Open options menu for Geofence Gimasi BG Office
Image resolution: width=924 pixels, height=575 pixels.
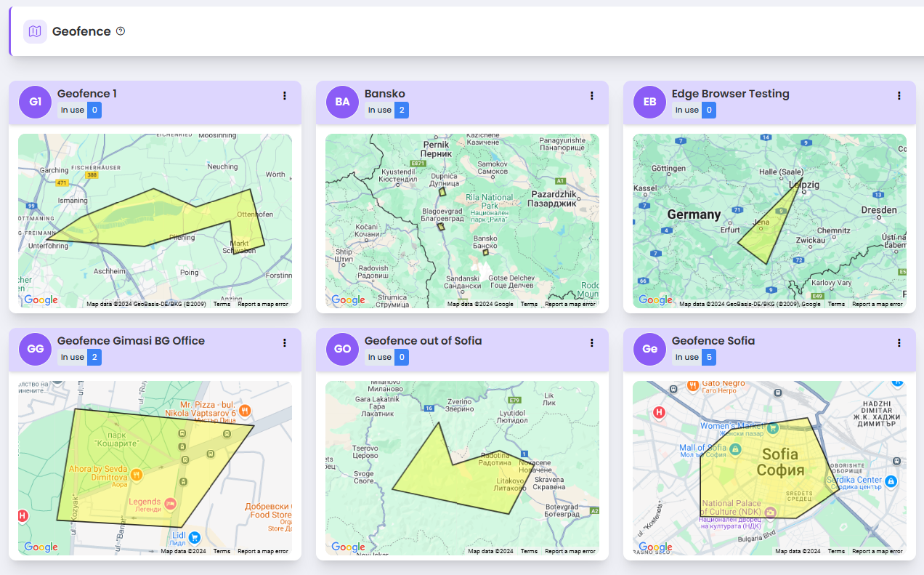[285, 343]
